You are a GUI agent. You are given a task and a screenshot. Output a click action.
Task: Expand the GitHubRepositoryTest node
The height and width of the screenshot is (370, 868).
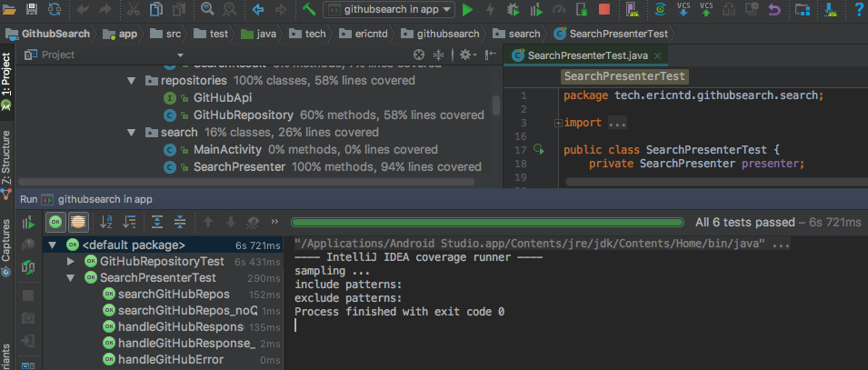click(70, 262)
